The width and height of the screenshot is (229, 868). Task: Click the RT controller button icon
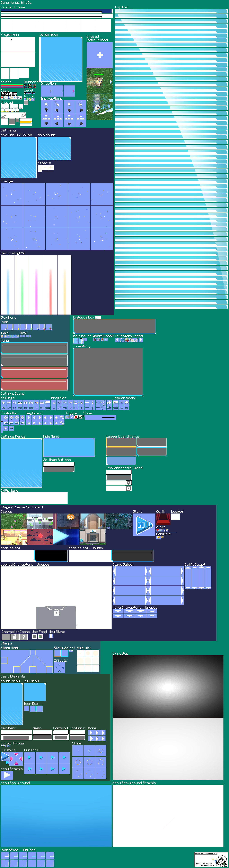tap(23, 422)
